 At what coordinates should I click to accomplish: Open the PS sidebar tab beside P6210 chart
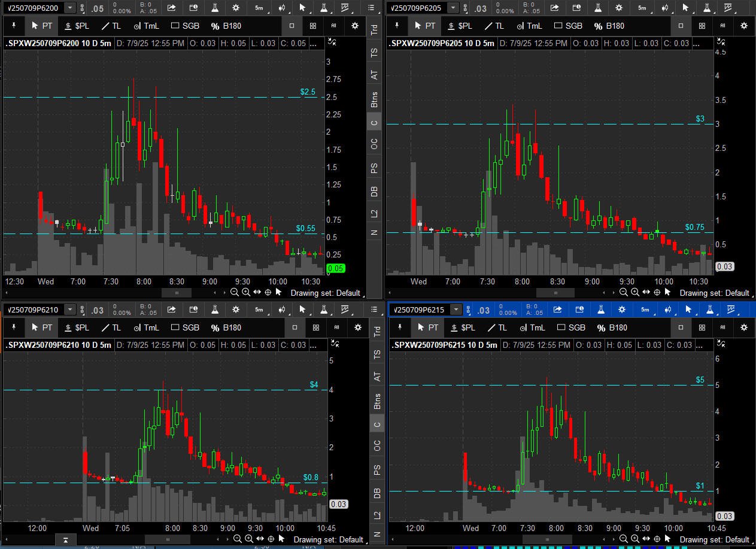tap(377, 470)
